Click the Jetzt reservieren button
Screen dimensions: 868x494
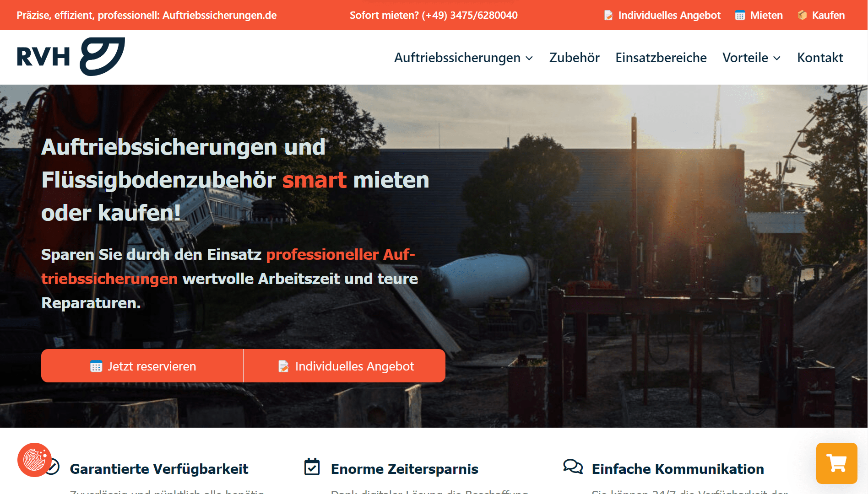(x=142, y=366)
